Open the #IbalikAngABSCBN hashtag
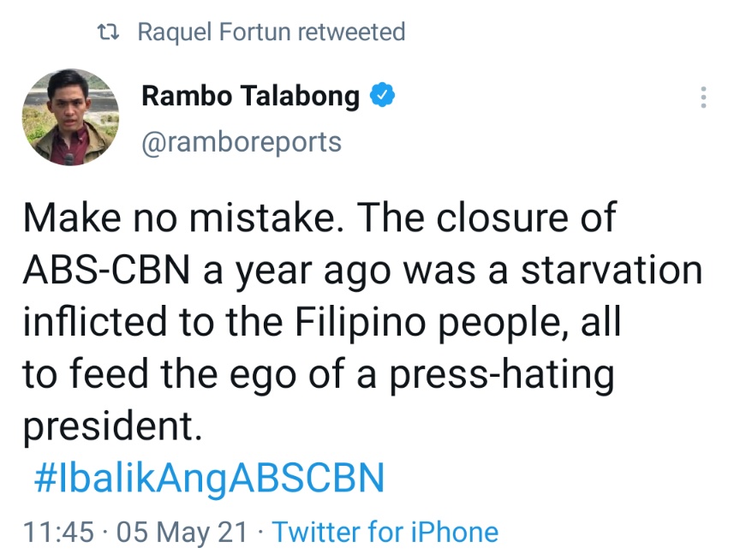The image size is (740, 560). coord(209,478)
